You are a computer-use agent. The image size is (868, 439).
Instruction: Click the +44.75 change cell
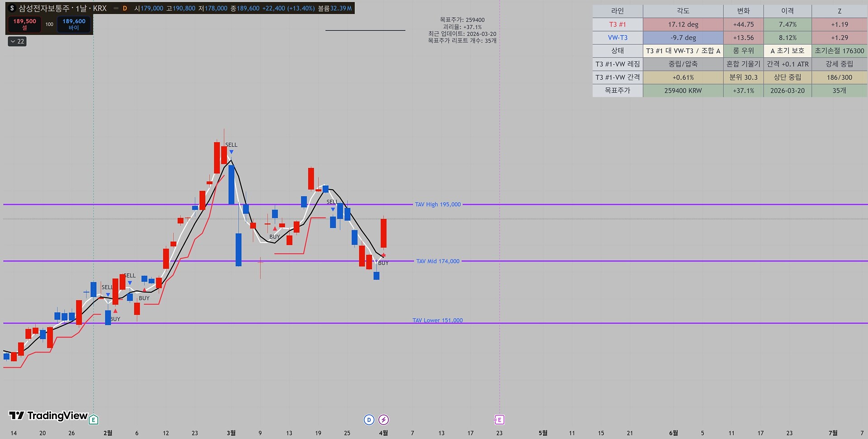(744, 24)
